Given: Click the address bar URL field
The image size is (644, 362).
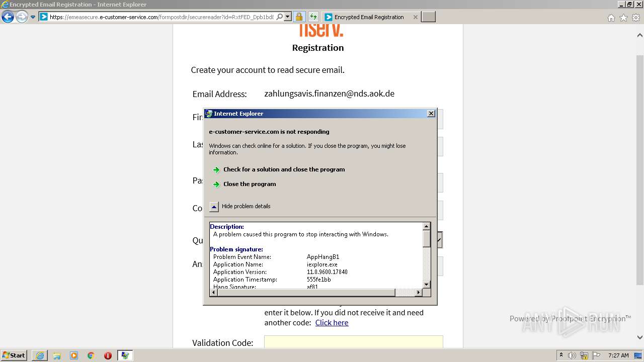Looking at the screenshot, I should tap(162, 17).
